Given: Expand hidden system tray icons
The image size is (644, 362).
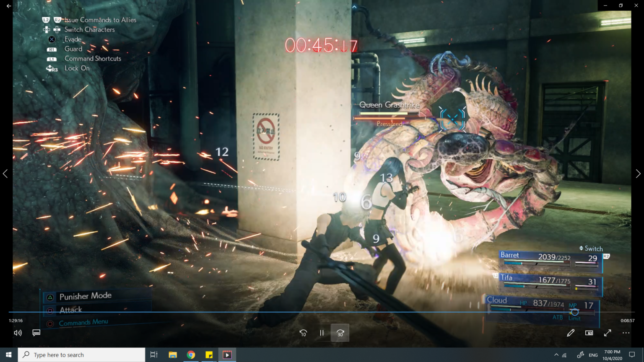Looking at the screenshot, I should tap(556, 355).
